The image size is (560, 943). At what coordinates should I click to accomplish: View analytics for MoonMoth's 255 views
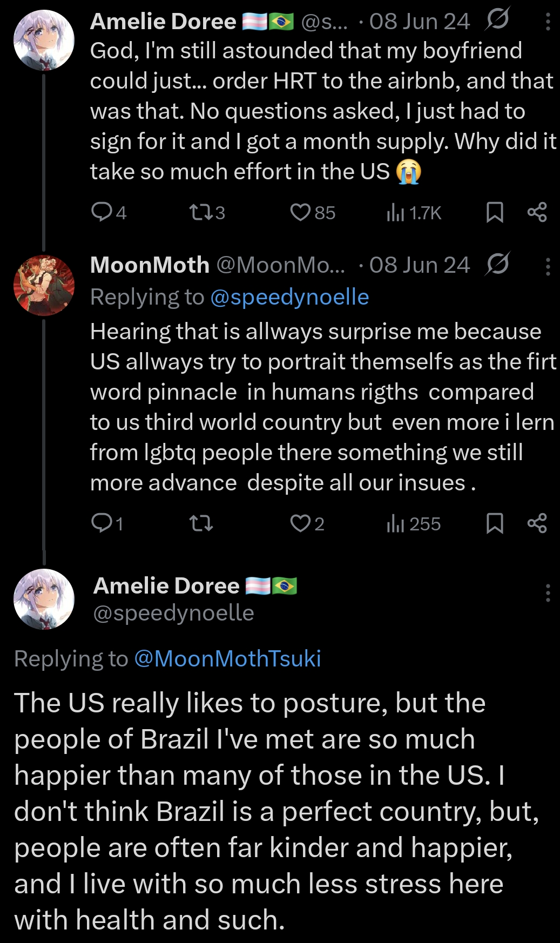point(395,523)
